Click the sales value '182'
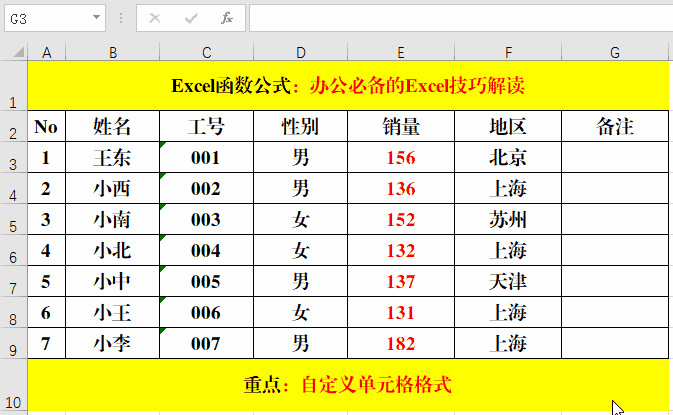 click(401, 343)
